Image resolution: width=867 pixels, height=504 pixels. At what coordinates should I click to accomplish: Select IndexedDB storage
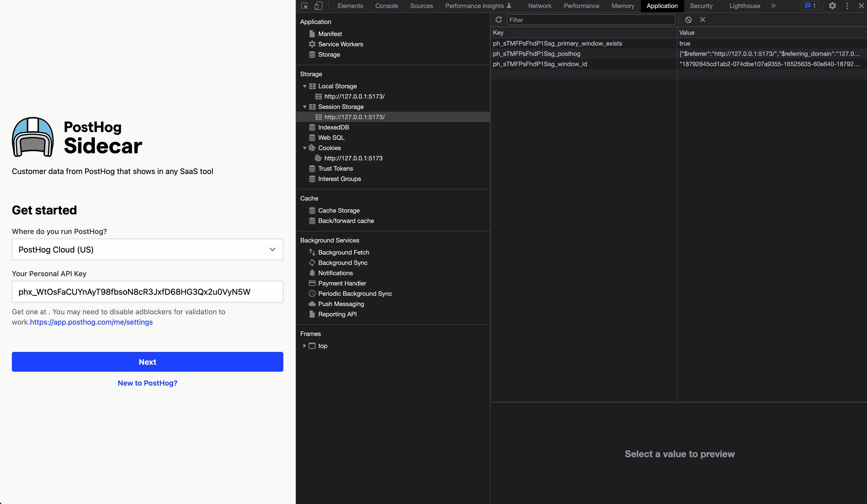(x=333, y=127)
